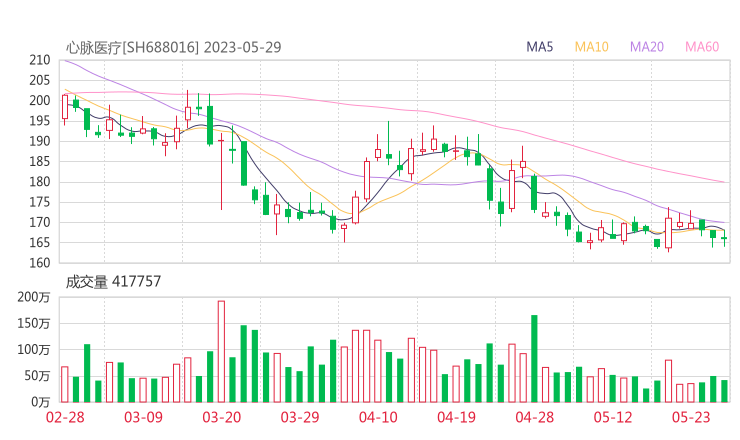Click the stock title 心脉医疗[SH688016] 2023-05-29
The image size is (740, 440).
[x=173, y=47]
